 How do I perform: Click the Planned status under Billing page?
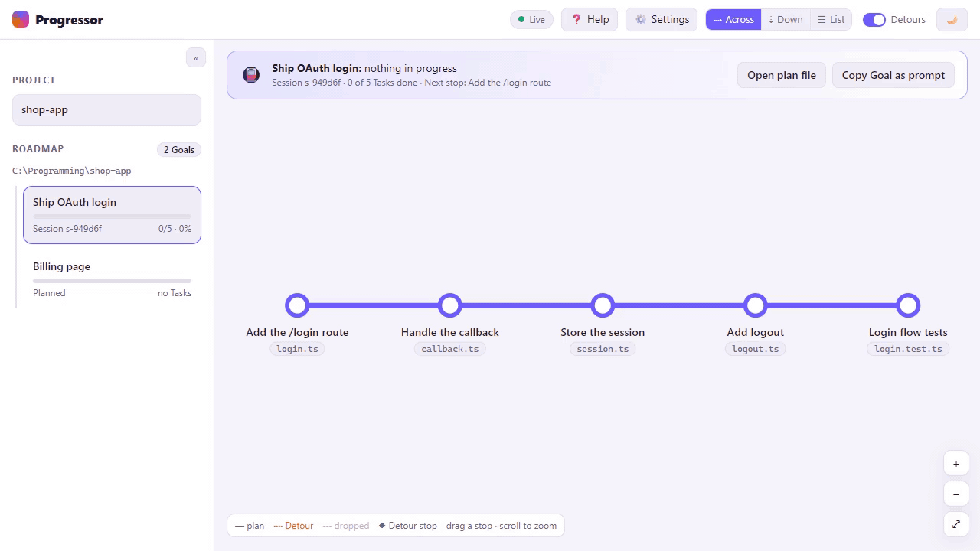[49, 293]
